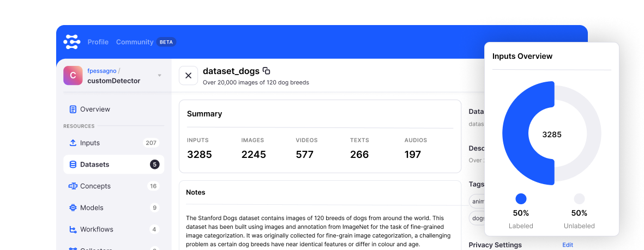
Task: Click the customDetector app avatar
Action: [x=73, y=76]
